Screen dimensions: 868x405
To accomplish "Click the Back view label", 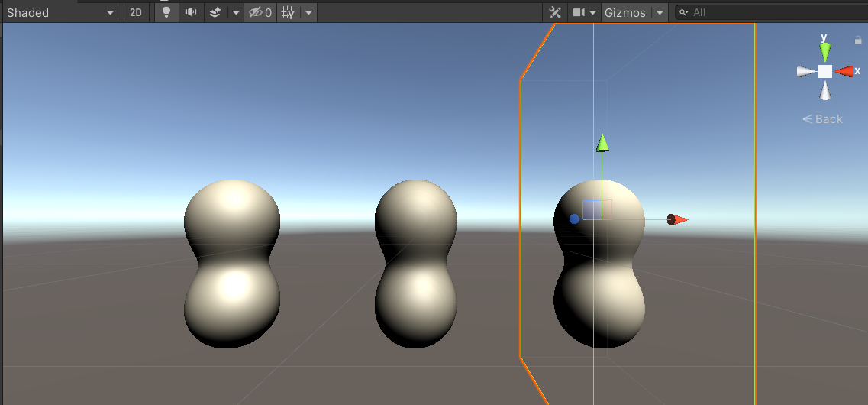I will tap(823, 119).
